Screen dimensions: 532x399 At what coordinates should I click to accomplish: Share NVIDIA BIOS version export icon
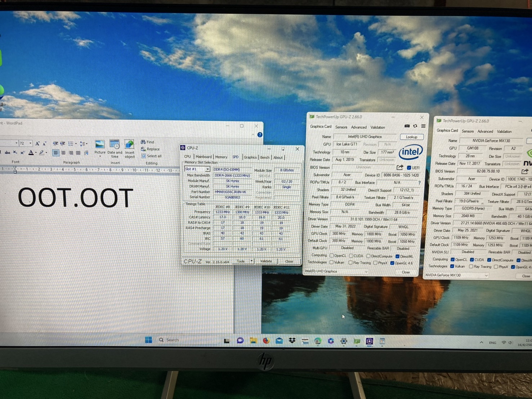coord(525,171)
